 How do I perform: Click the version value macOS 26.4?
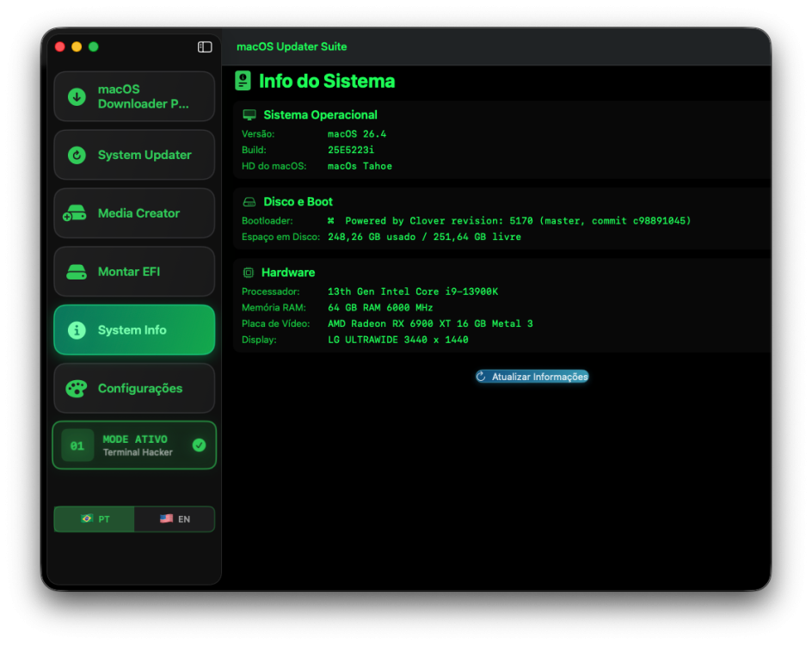tap(357, 134)
